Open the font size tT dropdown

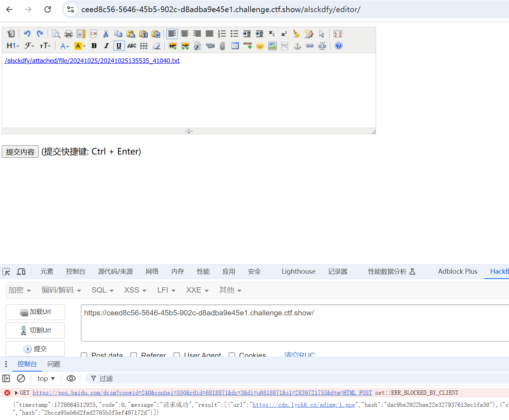pyautogui.click(x=45, y=46)
